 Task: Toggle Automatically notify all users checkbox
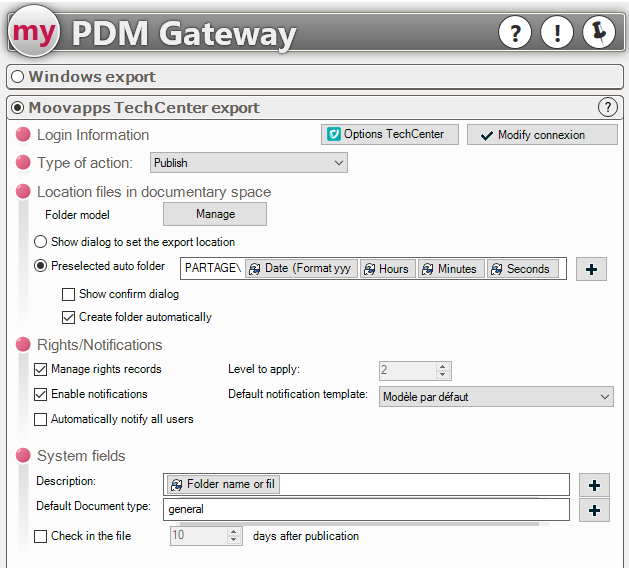point(41,420)
